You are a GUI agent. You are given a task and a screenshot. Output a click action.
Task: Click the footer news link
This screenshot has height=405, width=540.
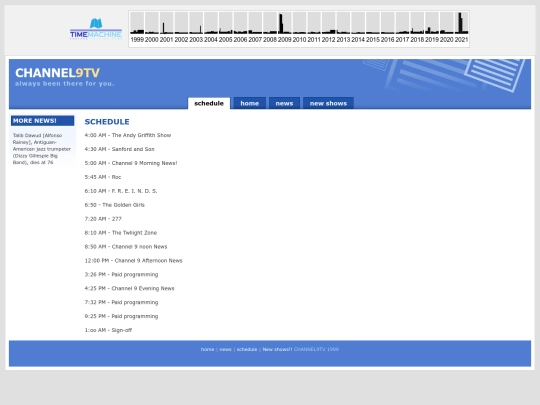coord(226,349)
